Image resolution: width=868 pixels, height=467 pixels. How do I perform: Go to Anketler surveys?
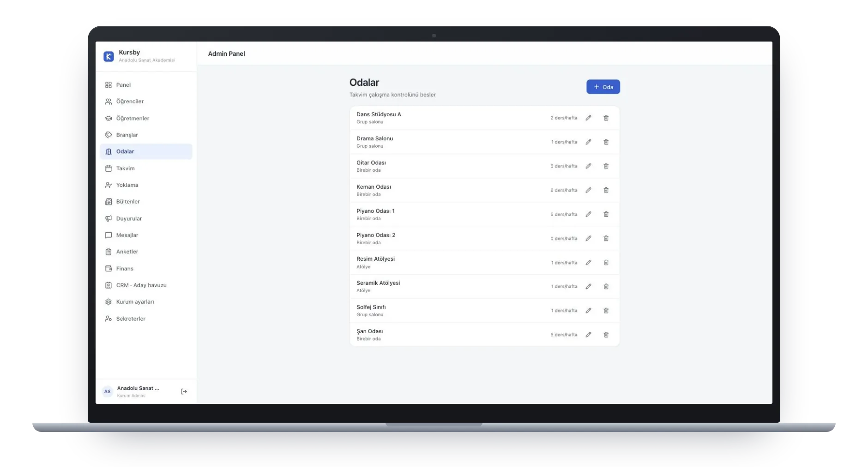pyautogui.click(x=146, y=251)
